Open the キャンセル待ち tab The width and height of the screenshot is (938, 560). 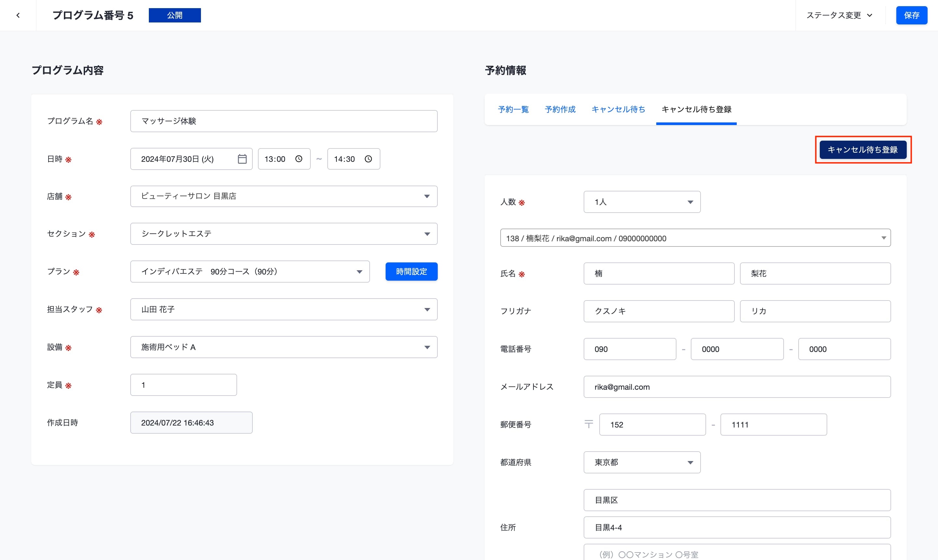pyautogui.click(x=618, y=109)
